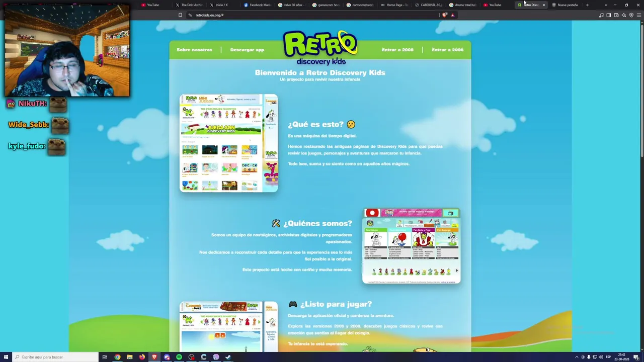Viewport: 644px width, 362px height.
Task: Open the Windows notification center
Action: pyautogui.click(x=637, y=357)
